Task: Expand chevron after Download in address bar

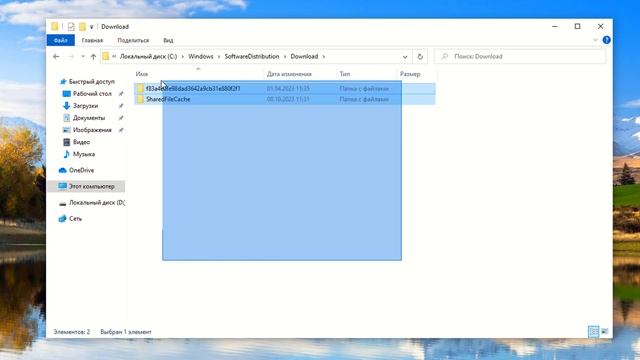Action: [x=324, y=57]
